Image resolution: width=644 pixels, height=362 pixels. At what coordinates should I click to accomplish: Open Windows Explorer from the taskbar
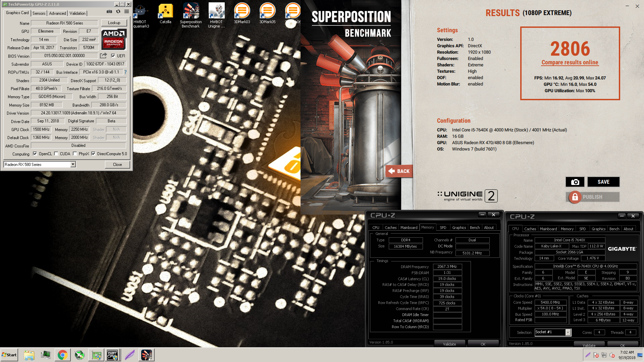(x=29, y=355)
